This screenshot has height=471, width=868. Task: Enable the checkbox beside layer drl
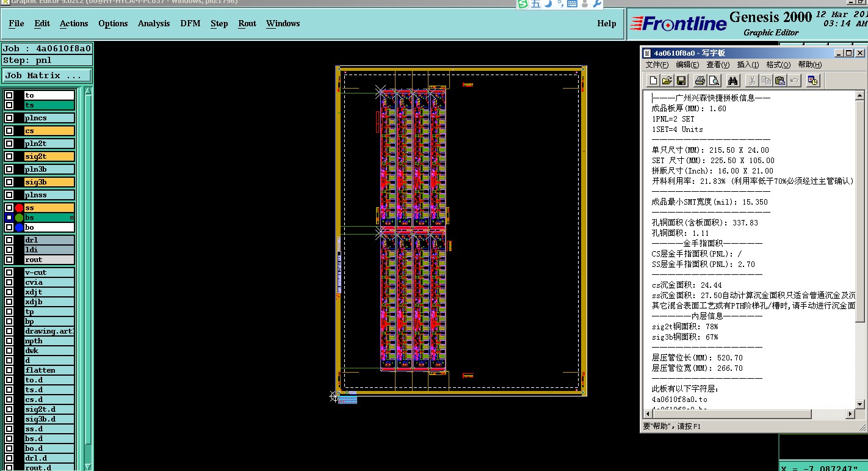pos(9,240)
